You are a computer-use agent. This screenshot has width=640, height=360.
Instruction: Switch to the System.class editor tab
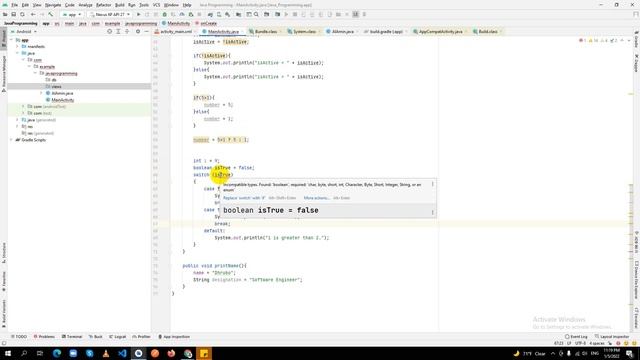click(304, 31)
